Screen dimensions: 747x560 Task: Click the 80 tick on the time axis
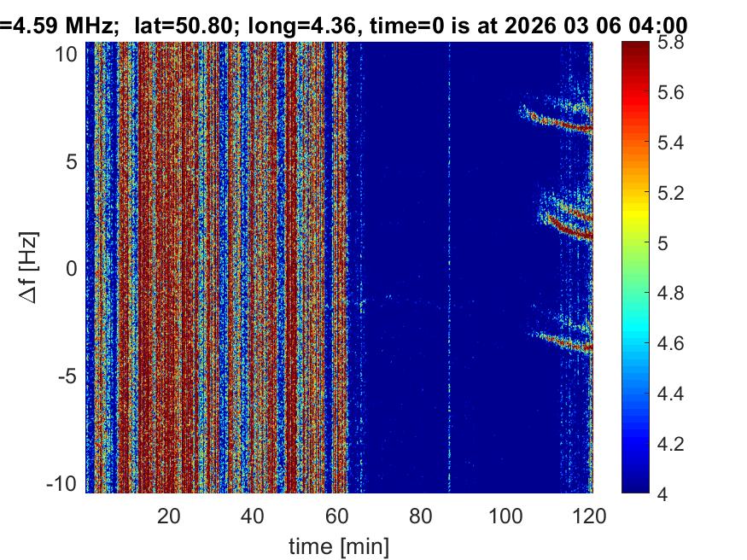tap(420, 515)
